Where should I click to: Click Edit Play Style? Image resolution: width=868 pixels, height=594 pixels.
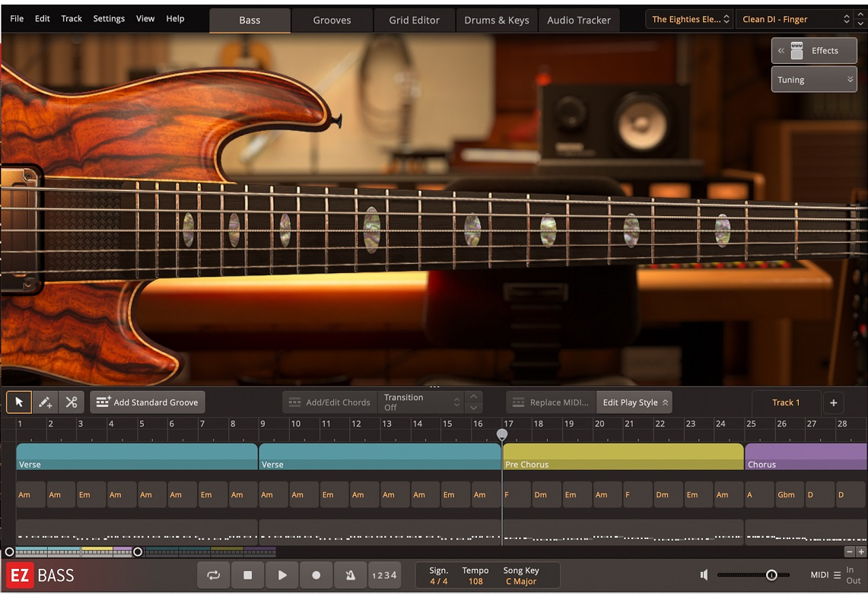[x=634, y=402]
